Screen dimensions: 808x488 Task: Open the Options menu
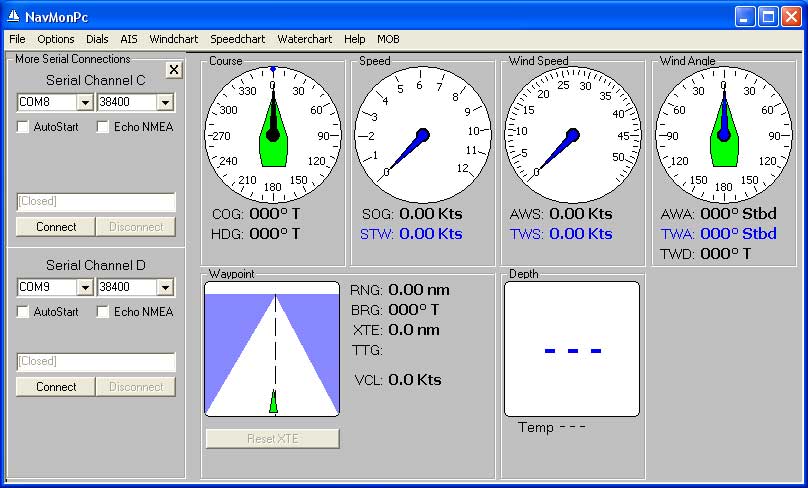tap(56, 39)
